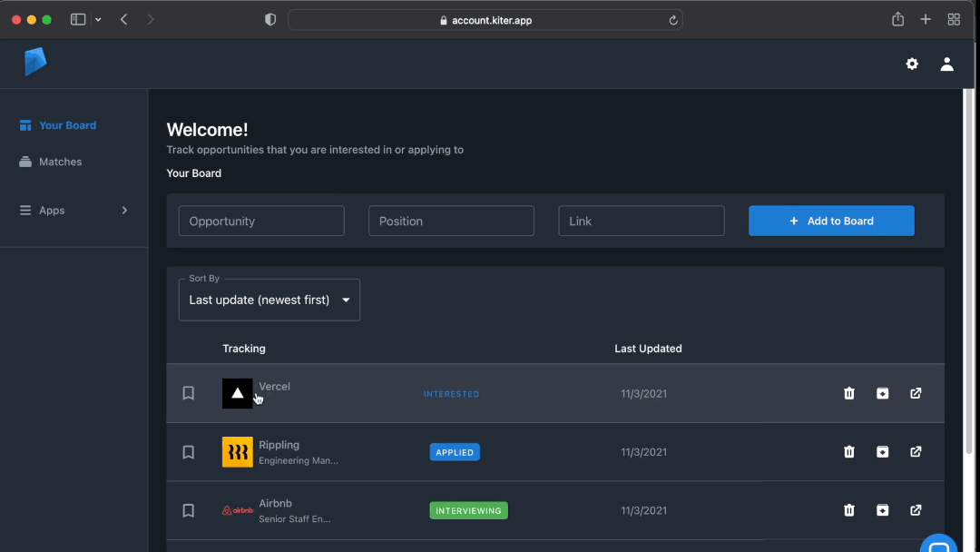Image resolution: width=980 pixels, height=552 pixels.
Task: Open the Apps menu item
Action: click(x=52, y=210)
